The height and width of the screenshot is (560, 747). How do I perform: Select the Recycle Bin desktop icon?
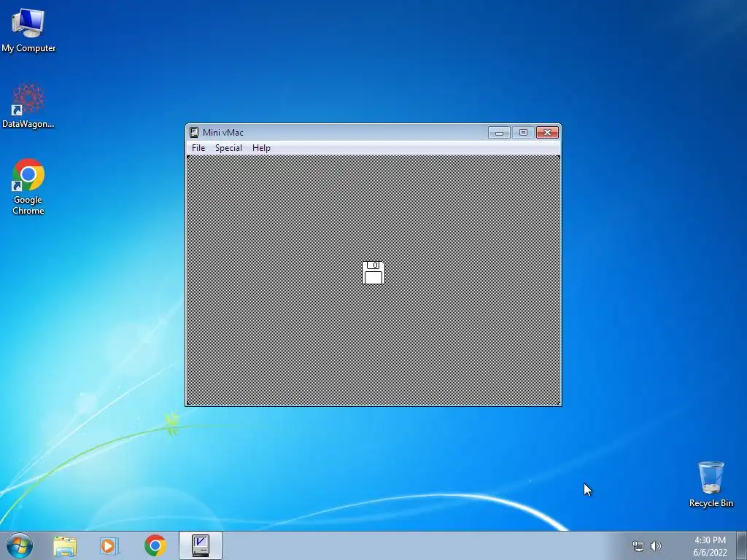(x=711, y=484)
